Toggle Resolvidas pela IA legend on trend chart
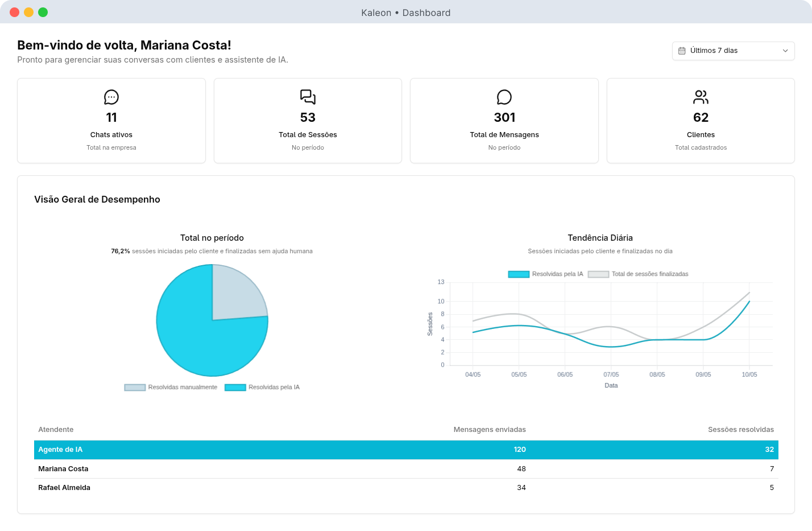The height and width of the screenshot is (531, 812). coord(546,274)
